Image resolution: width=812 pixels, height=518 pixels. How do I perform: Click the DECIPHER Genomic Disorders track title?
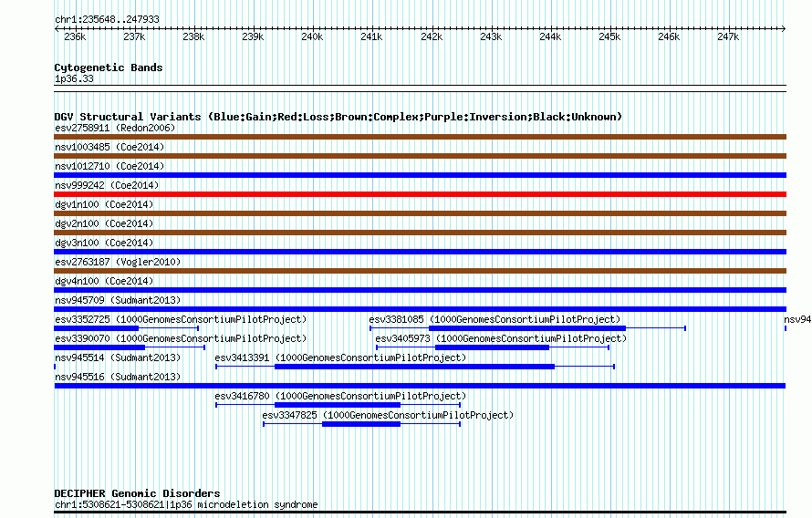pyautogui.click(x=137, y=493)
